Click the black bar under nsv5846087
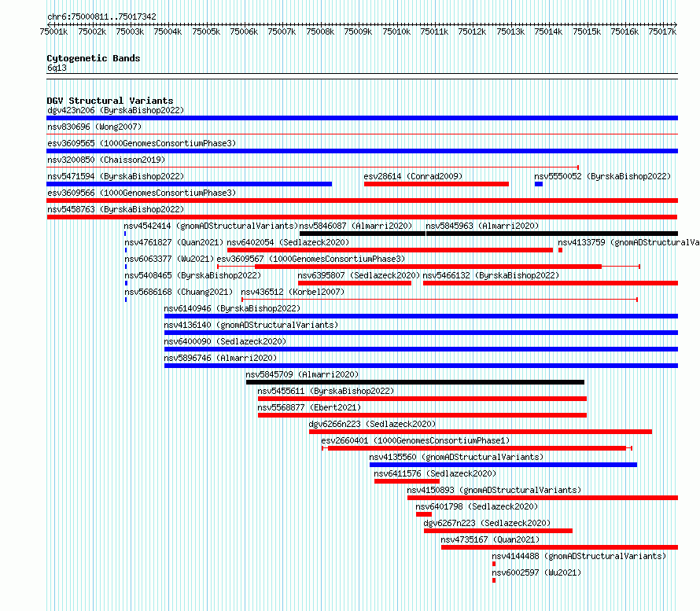 (x=363, y=234)
